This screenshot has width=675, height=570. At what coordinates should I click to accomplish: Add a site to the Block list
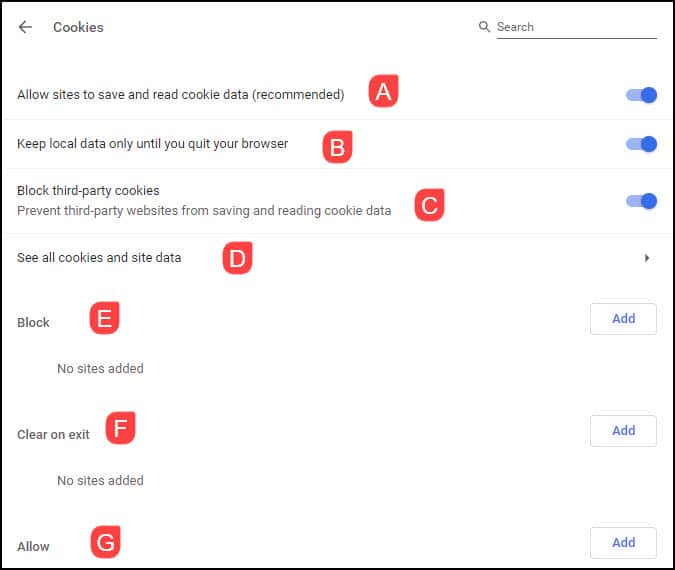click(x=623, y=319)
